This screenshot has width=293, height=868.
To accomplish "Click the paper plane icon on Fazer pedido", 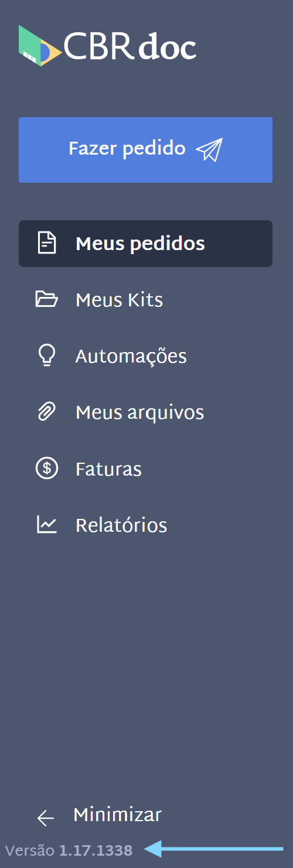I will 209,150.
